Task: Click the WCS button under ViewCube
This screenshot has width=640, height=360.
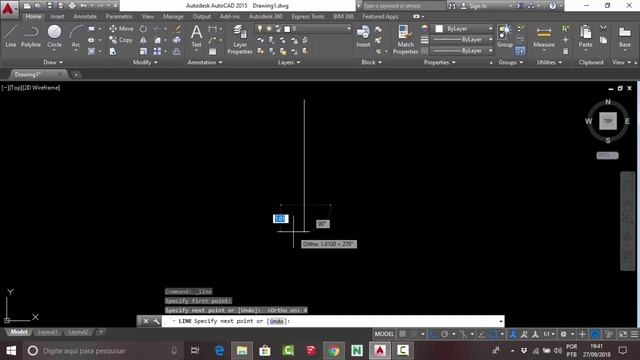Action: [x=607, y=156]
